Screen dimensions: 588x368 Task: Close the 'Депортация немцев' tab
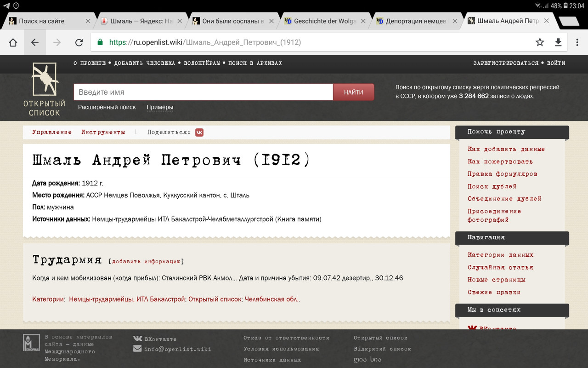(x=455, y=21)
